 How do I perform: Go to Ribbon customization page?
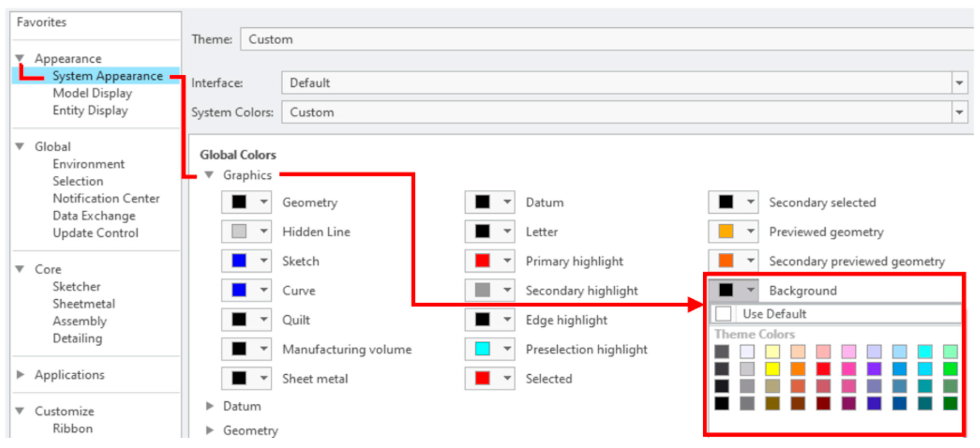pyautogui.click(x=73, y=428)
